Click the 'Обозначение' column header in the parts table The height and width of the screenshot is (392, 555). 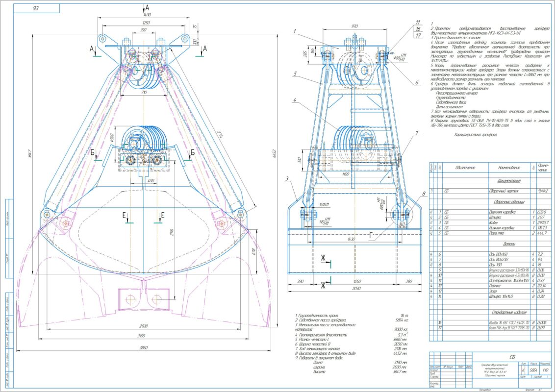pos(465,168)
